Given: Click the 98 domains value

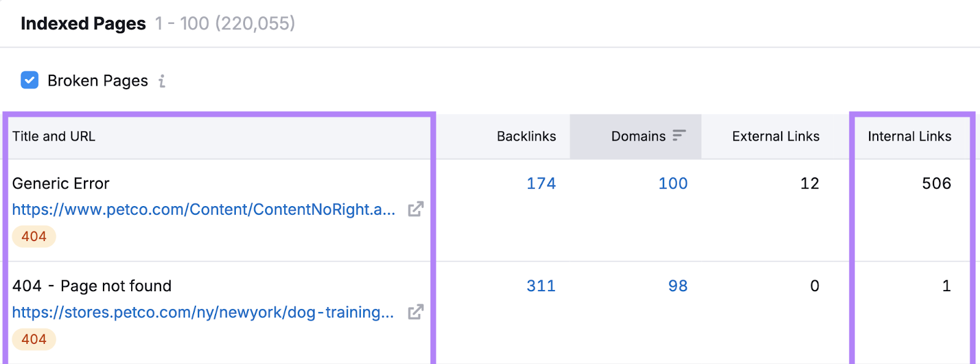Looking at the screenshot, I should 677,286.
